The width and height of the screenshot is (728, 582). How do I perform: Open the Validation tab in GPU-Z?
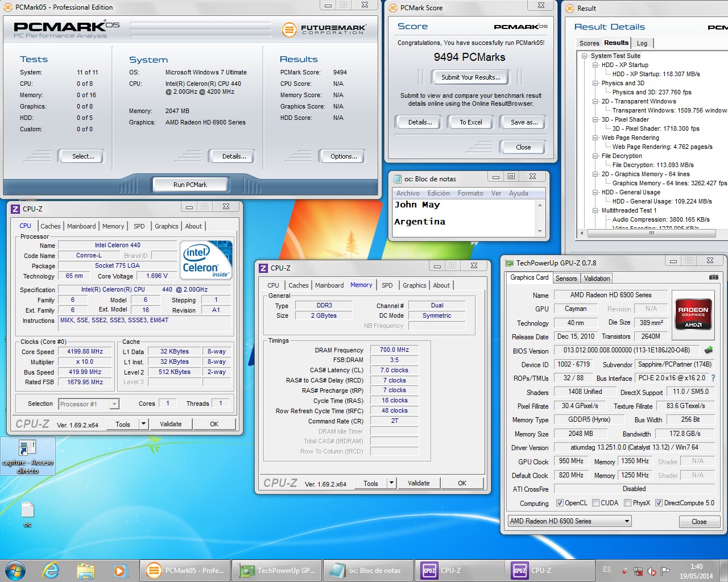[x=597, y=278]
